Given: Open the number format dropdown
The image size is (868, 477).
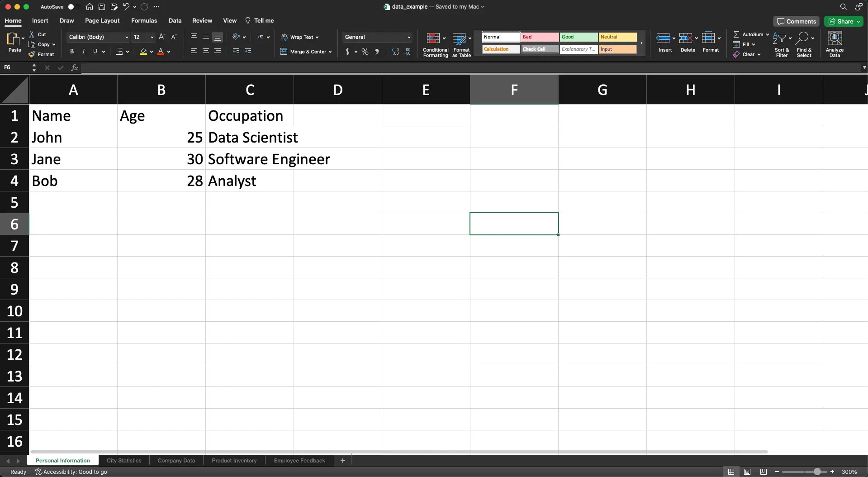Looking at the screenshot, I should pos(408,37).
